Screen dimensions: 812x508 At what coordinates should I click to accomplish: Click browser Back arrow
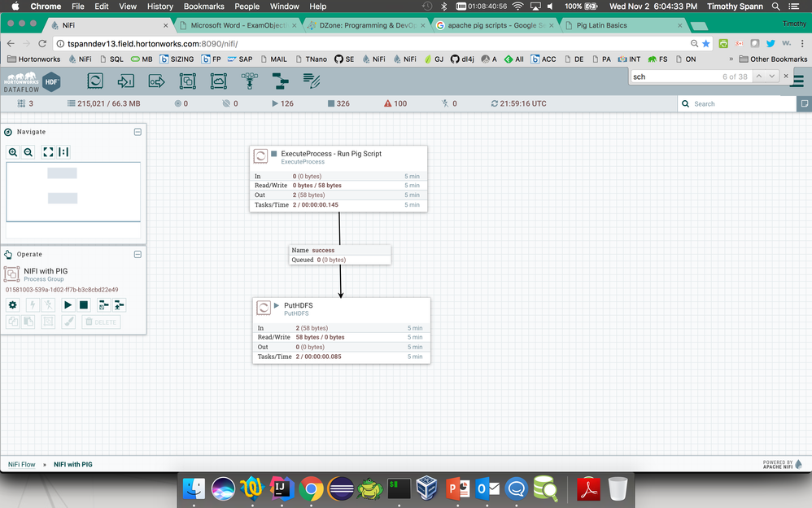click(x=11, y=43)
